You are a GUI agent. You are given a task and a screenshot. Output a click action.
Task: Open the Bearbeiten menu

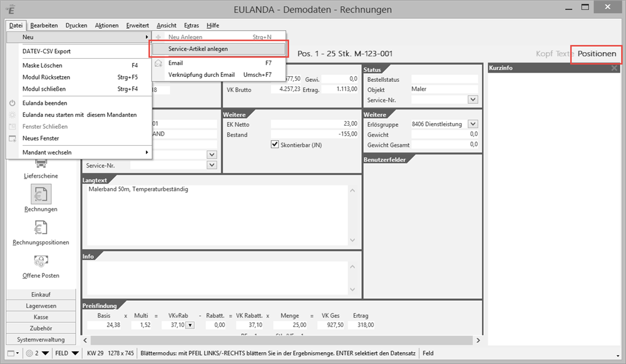[44, 26]
